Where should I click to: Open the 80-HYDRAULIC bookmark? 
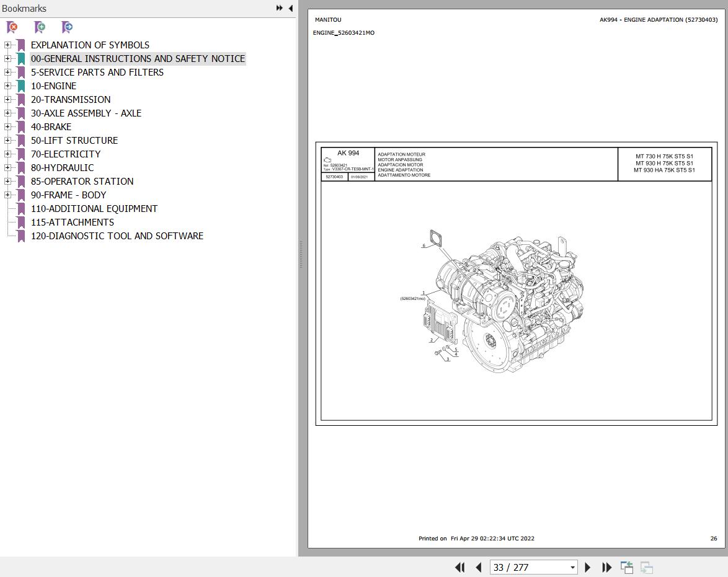point(62,167)
